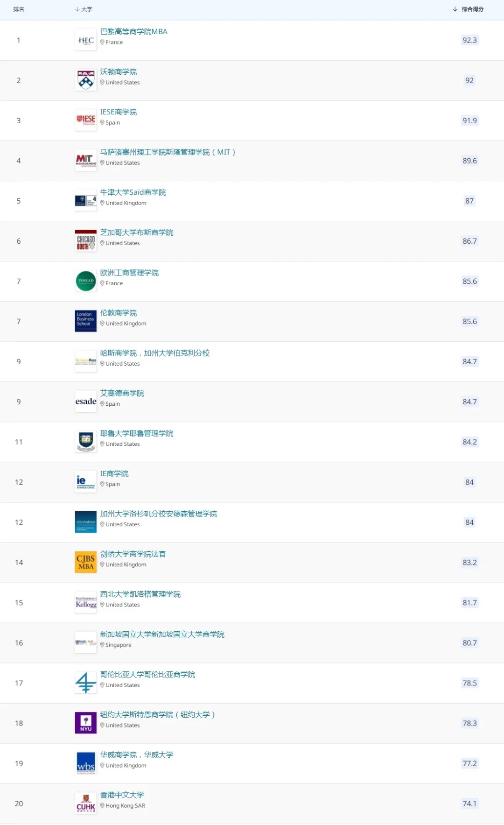
Task: Open the 剑桥大学商学院法官 link
Action: [x=133, y=554]
